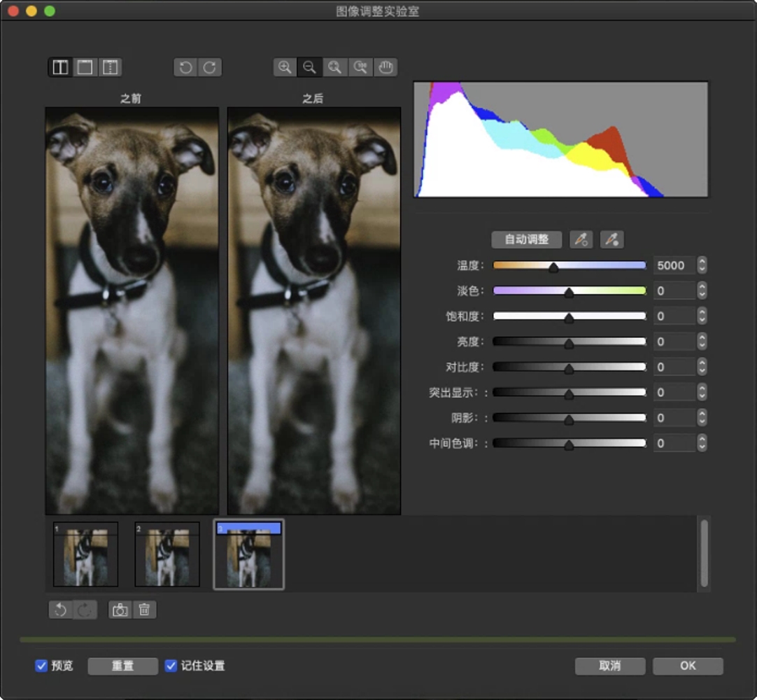This screenshot has height=700, width=757.
Task: Switch to the single full preview view icon
Action: click(85, 67)
